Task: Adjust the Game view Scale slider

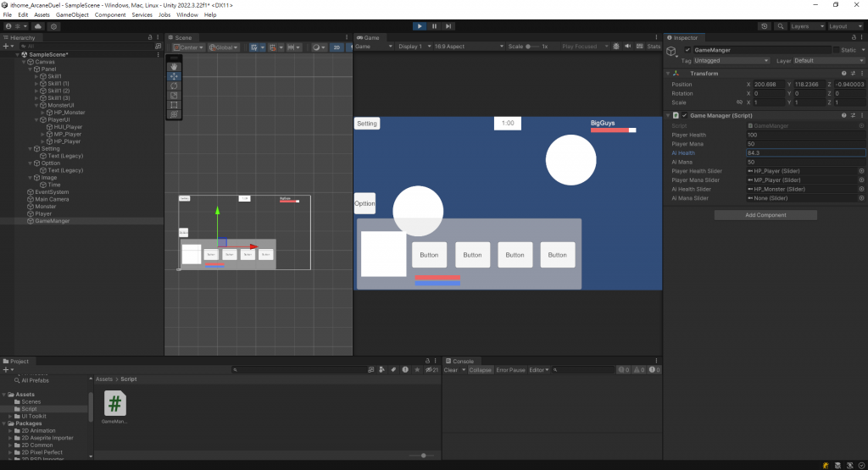Action: [x=532, y=47]
